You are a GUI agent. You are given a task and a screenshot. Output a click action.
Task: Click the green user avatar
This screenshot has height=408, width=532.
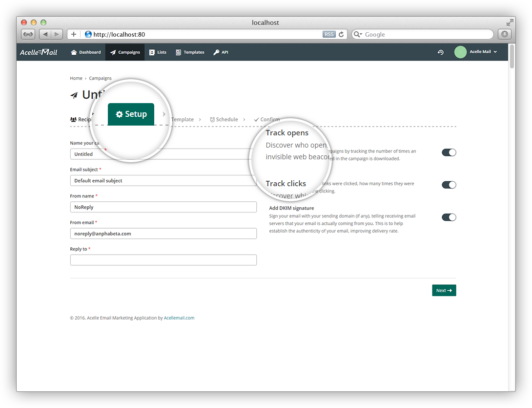tap(460, 52)
